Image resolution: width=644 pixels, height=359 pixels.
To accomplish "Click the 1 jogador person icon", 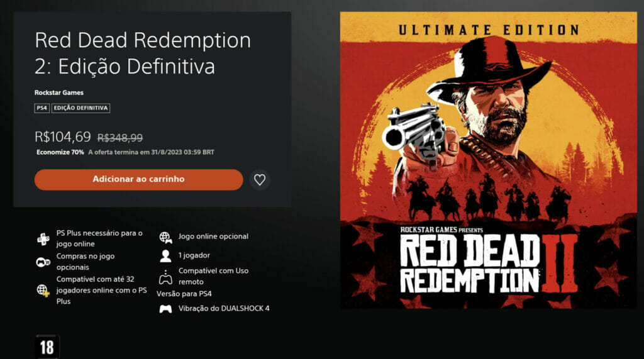I will [x=165, y=256].
